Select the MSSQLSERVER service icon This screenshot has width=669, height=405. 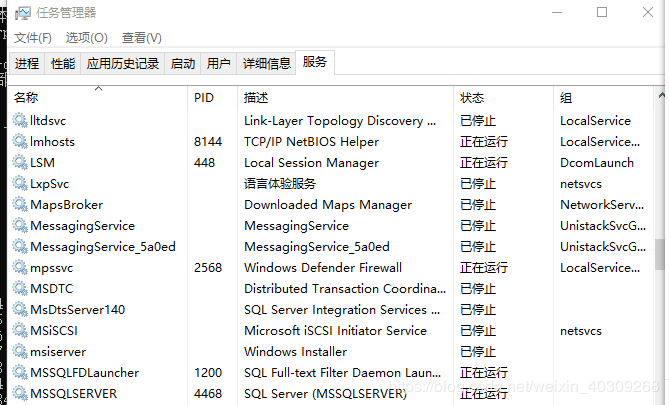click(x=20, y=393)
